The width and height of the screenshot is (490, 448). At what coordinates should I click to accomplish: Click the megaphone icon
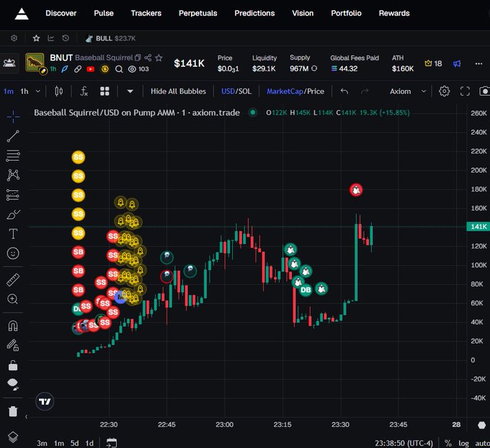coord(457,63)
